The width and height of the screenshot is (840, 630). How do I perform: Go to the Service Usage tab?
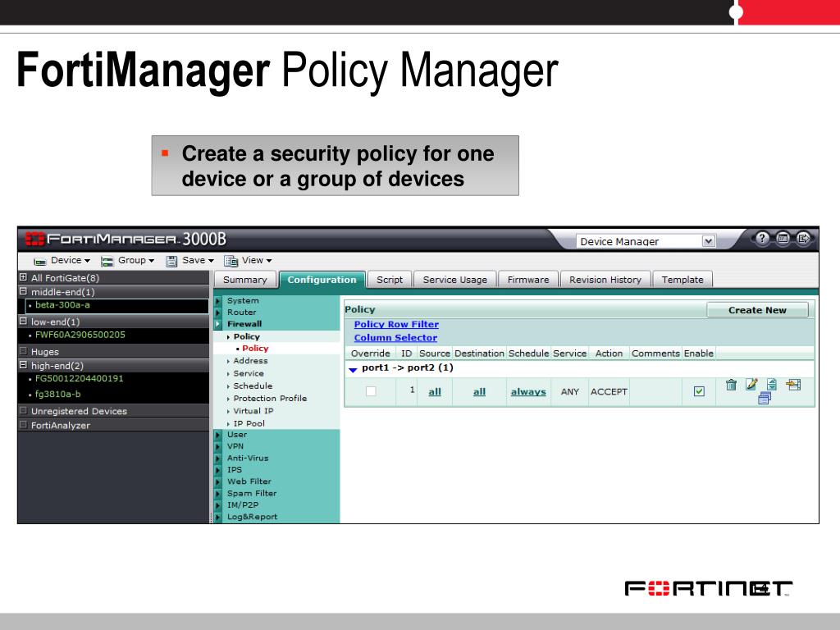click(454, 280)
